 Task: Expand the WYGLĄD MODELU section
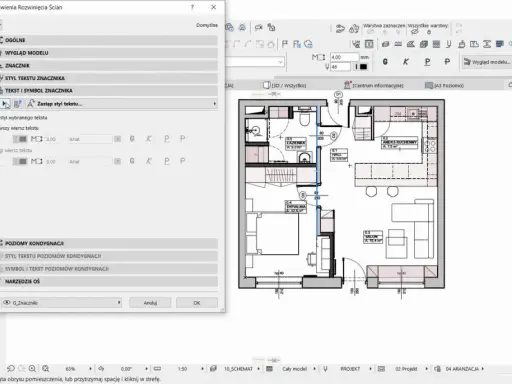click(109, 53)
